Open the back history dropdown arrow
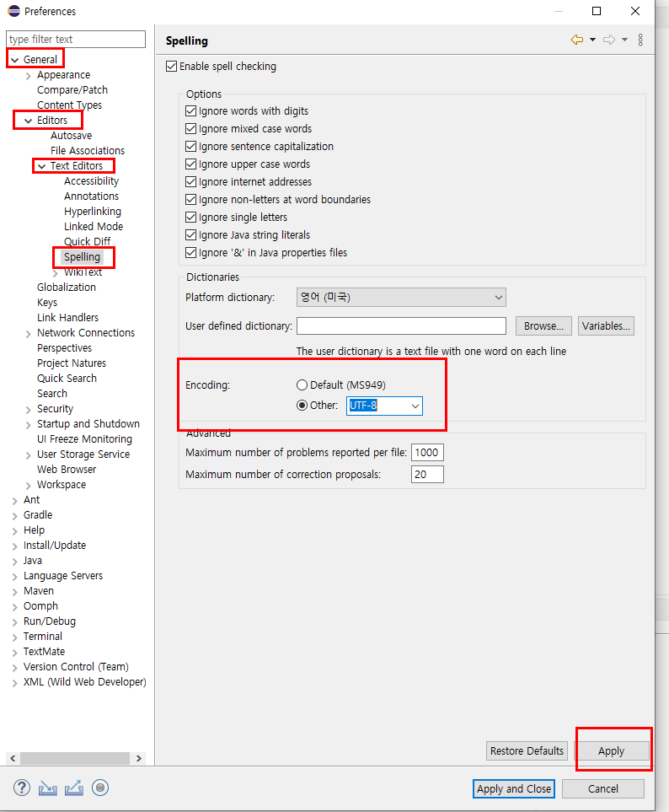The height and width of the screenshot is (812, 669). [x=592, y=40]
